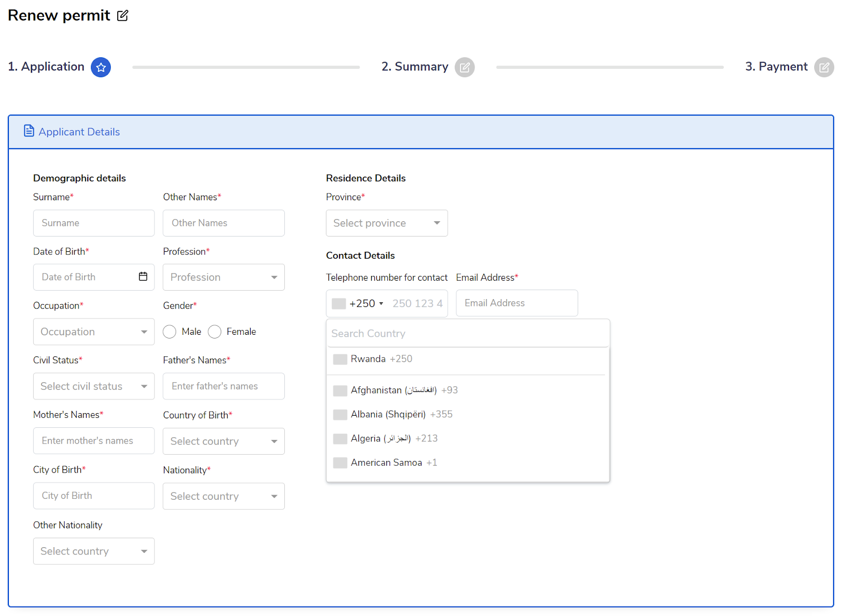Click the Albania flag icon
The height and width of the screenshot is (616, 841).
(340, 415)
